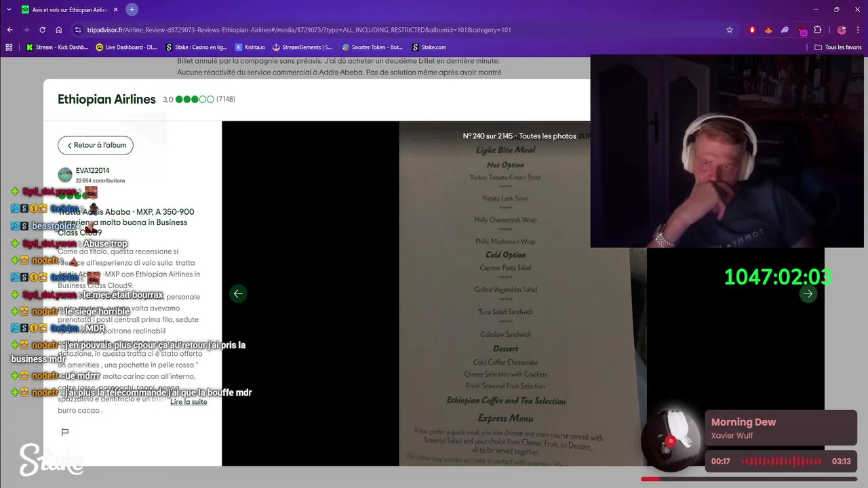Click the spinning album disc artwork
The image size is (868, 488).
[671, 441]
